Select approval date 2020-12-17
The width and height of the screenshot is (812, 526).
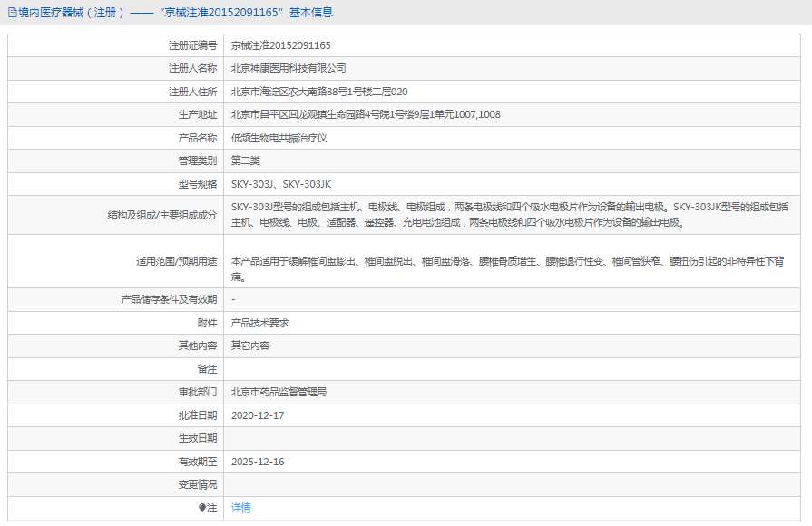(x=258, y=415)
